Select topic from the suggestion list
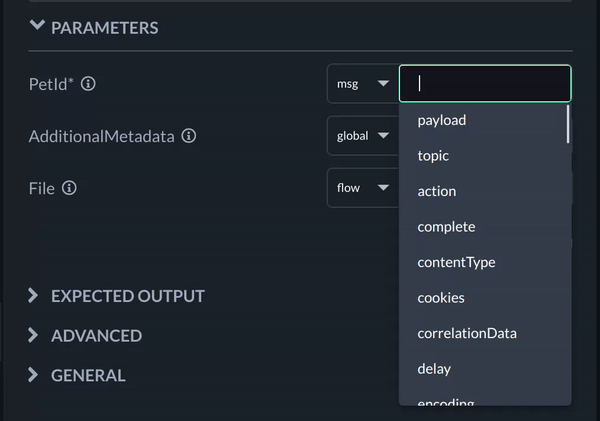 click(x=433, y=156)
